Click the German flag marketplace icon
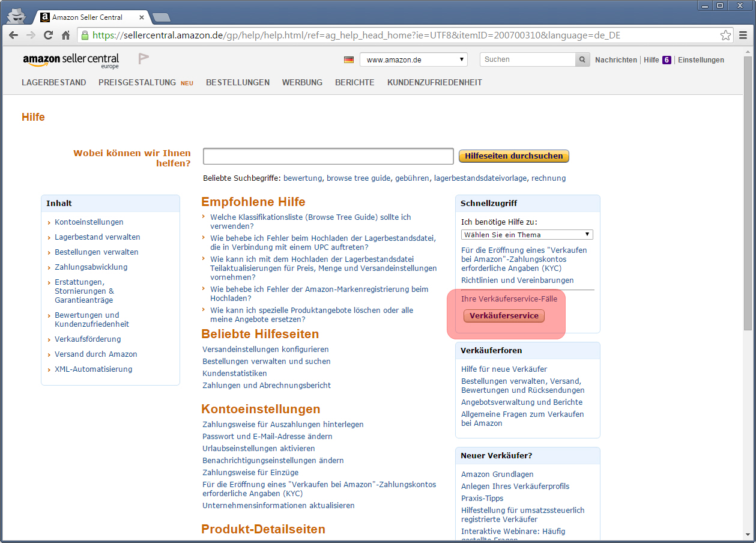Image resolution: width=756 pixels, height=543 pixels. (x=348, y=59)
